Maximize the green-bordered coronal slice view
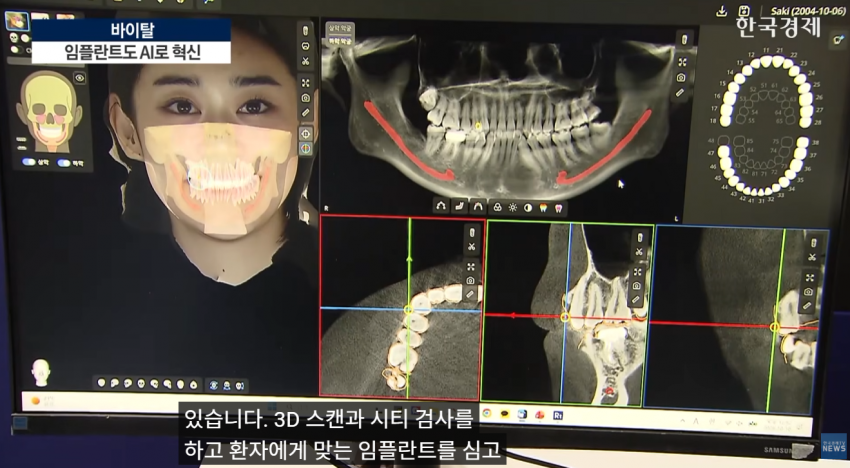The height and width of the screenshot is (468, 850). coord(638,271)
